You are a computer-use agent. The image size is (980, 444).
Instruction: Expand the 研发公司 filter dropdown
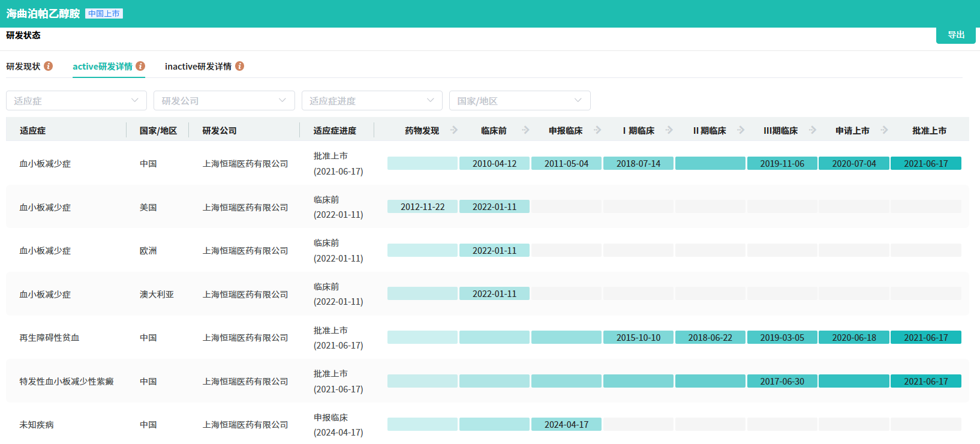pos(224,101)
